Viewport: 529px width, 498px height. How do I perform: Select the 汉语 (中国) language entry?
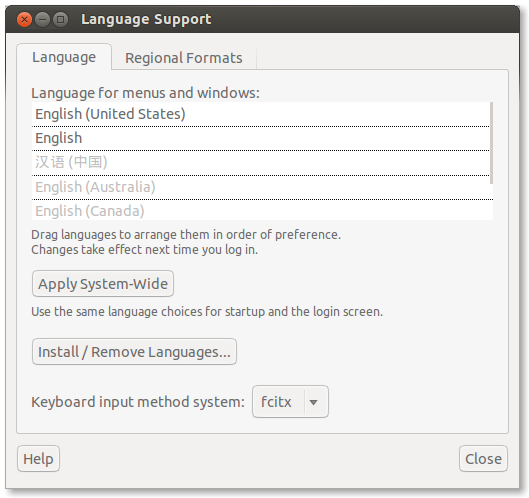(260, 163)
